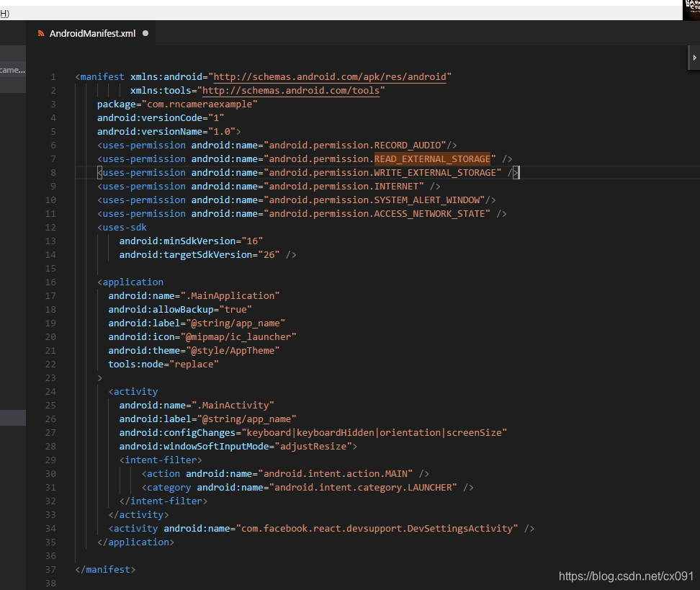Click line number 29 in the gutter
The image size is (700, 590).
pos(50,460)
